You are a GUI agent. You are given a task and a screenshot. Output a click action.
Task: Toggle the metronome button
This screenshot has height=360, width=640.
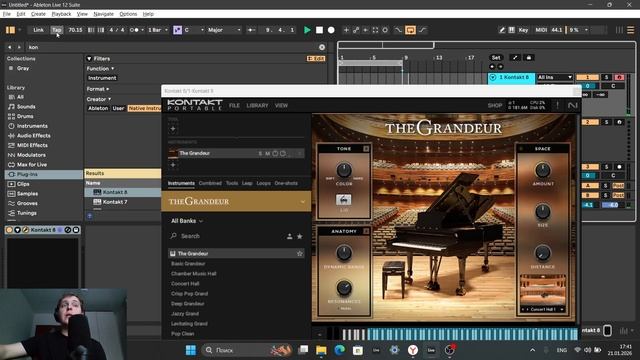point(134,30)
